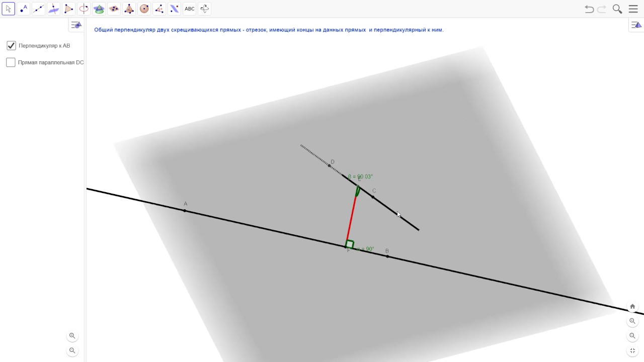644x362 pixels.
Task: Click point B on line AB
Action: point(387,256)
